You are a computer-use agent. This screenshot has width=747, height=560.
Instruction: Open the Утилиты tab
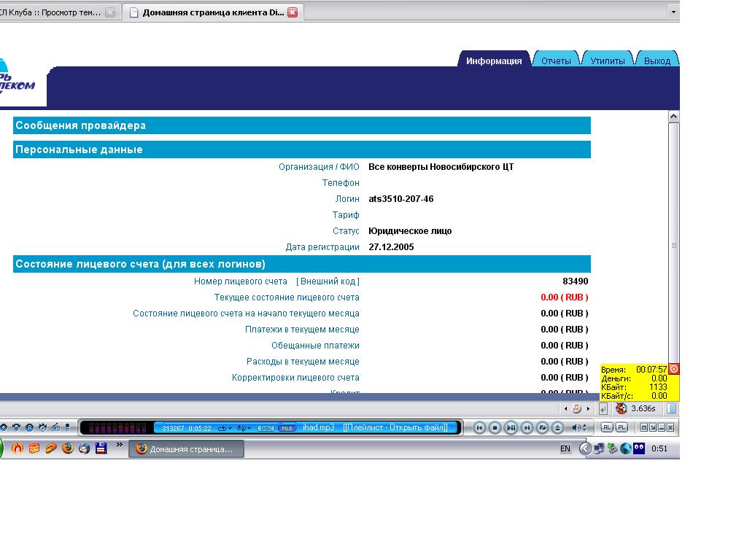point(607,61)
